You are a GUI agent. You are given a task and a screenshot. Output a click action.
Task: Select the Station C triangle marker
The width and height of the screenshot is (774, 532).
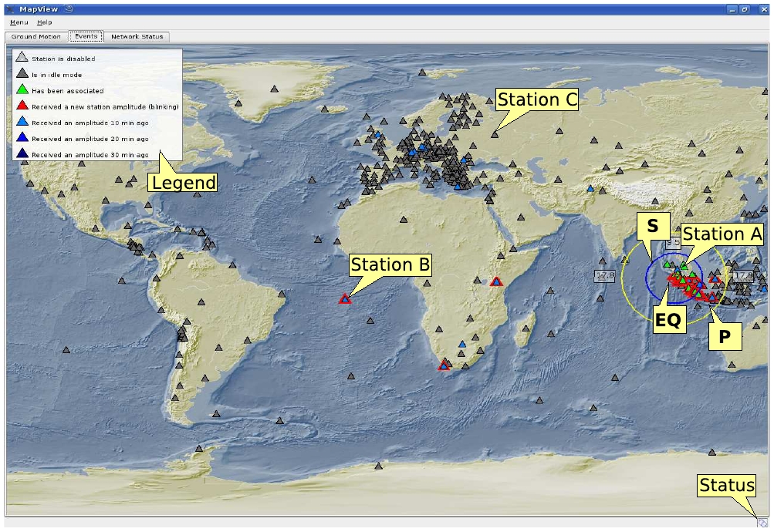click(495, 134)
